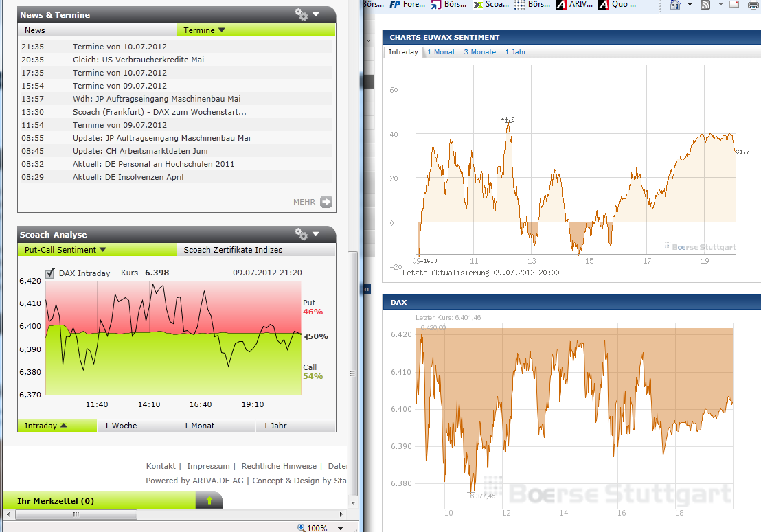
Task: Open the Put-Call Sentiment dropdown tab
Action: click(x=97, y=250)
